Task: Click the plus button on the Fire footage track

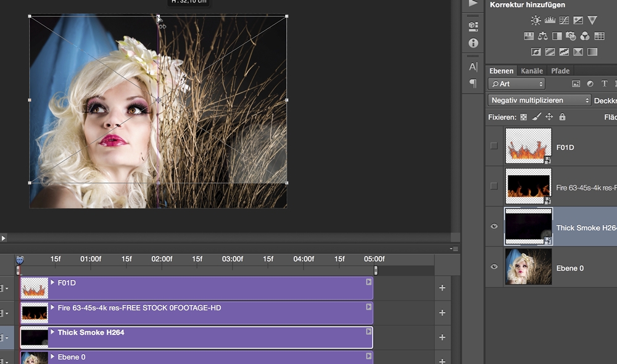Action: (442, 313)
